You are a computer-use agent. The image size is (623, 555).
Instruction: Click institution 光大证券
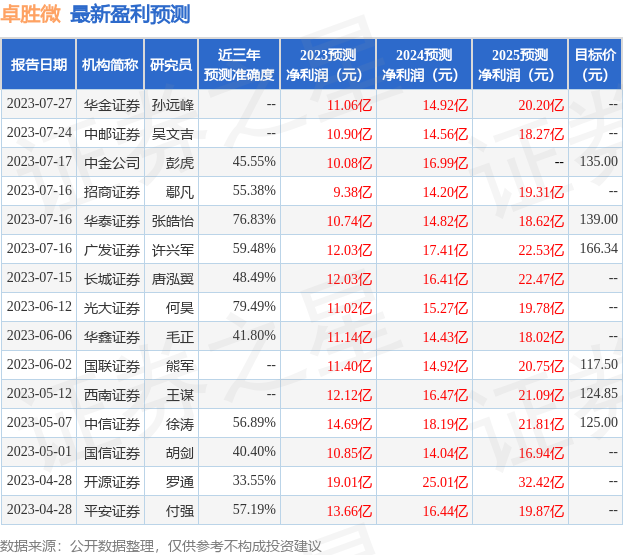(112, 308)
